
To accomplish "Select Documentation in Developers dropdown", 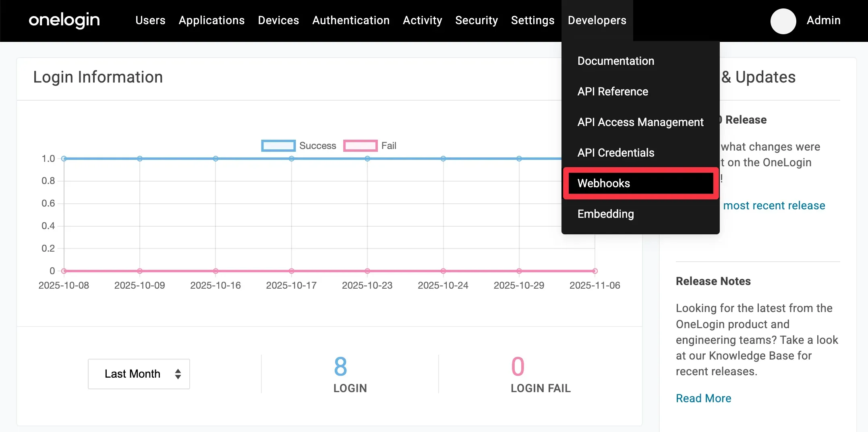I will pos(615,61).
